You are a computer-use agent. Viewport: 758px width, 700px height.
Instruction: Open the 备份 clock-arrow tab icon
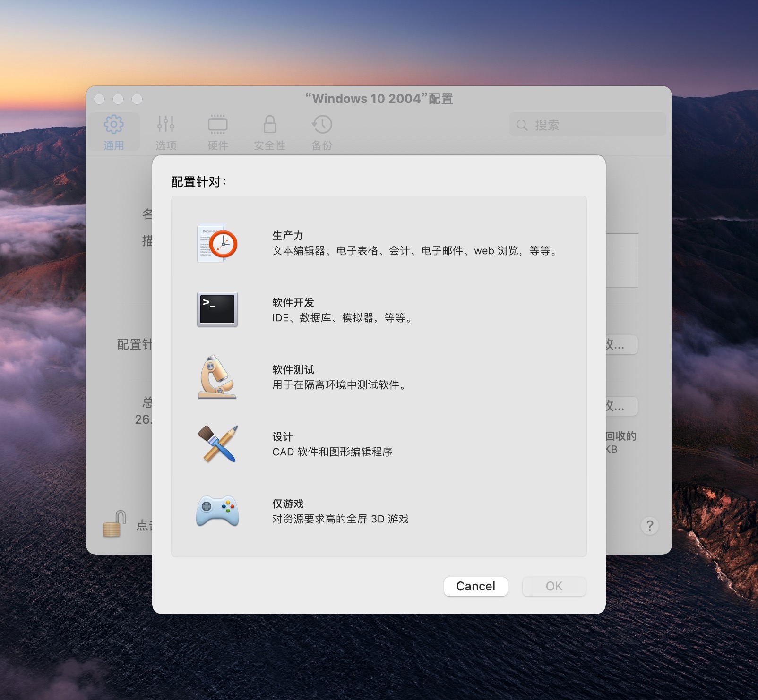click(322, 125)
